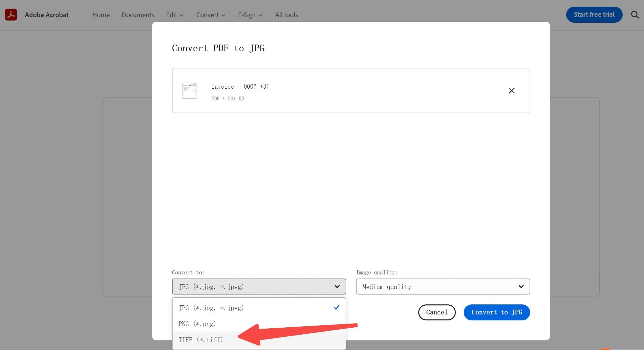Cancel the conversion dialog
The height and width of the screenshot is (350, 644).
click(x=436, y=312)
